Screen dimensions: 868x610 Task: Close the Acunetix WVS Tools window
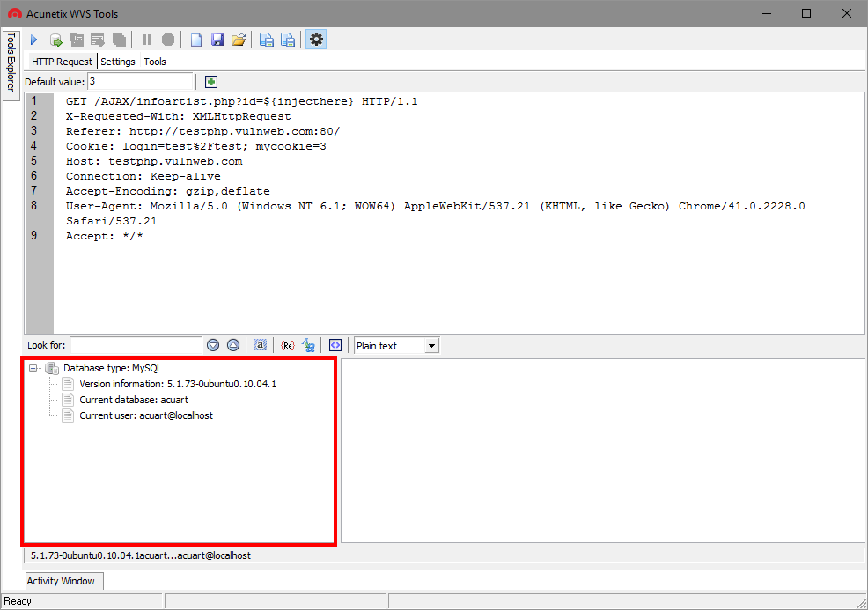[846, 13]
